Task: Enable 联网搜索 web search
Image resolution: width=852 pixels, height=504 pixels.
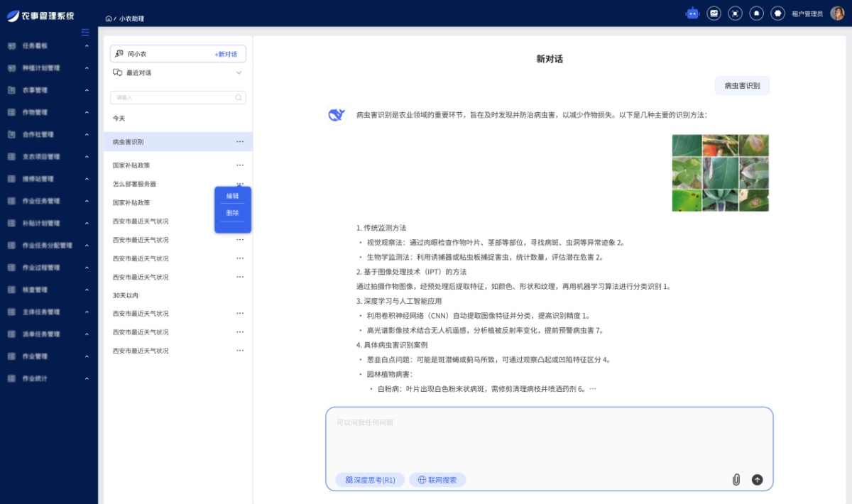Action: click(437, 479)
